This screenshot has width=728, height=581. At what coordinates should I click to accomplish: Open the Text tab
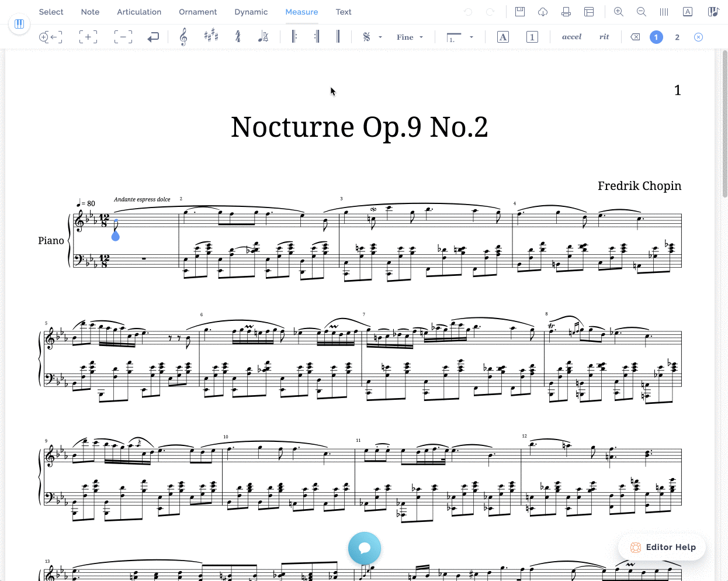tap(344, 12)
